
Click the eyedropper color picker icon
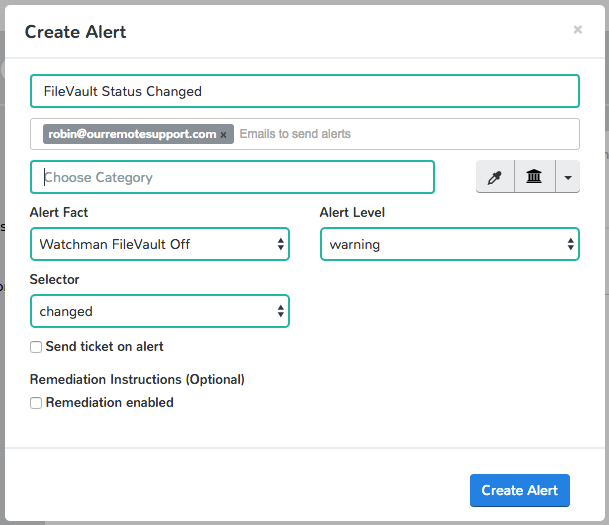click(495, 177)
